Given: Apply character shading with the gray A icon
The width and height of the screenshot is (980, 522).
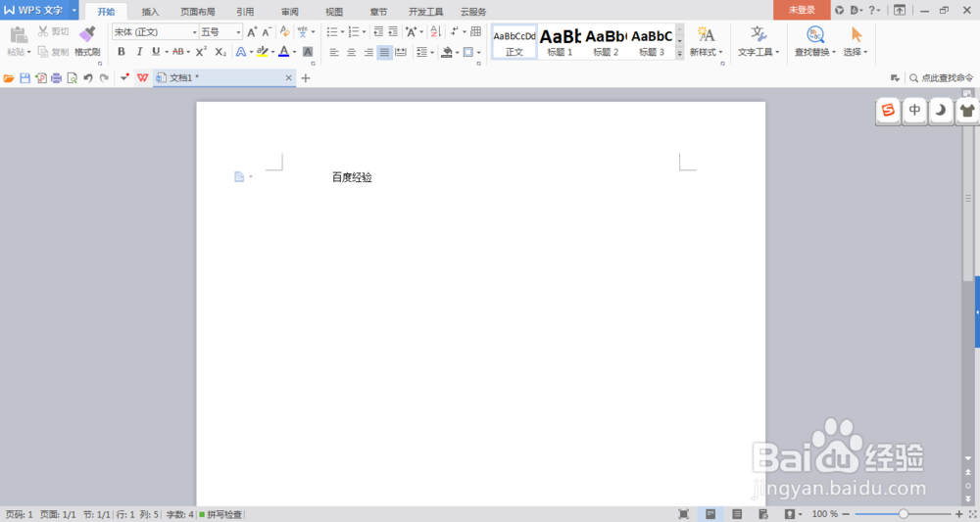Looking at the screenshot, I should point(308,52).
